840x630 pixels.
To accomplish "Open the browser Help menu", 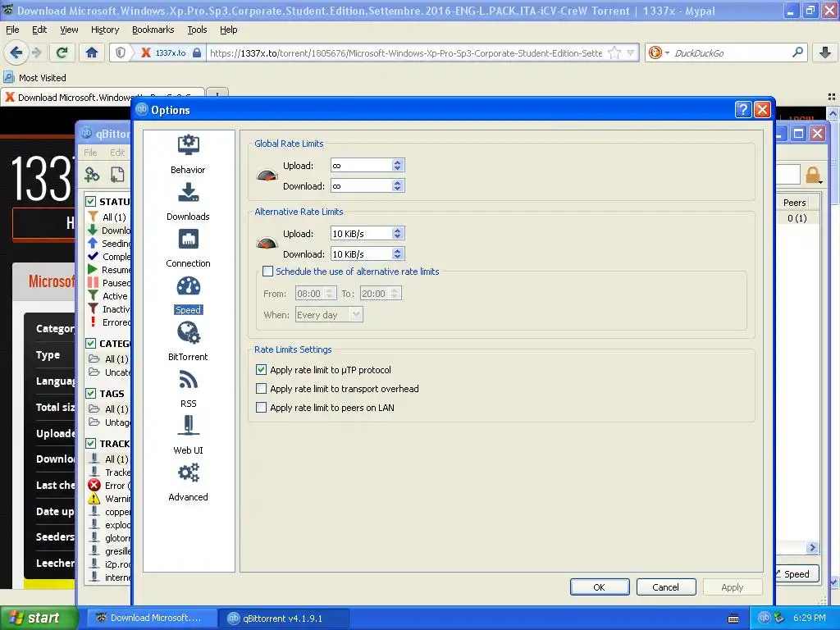I will pos(228,30).
